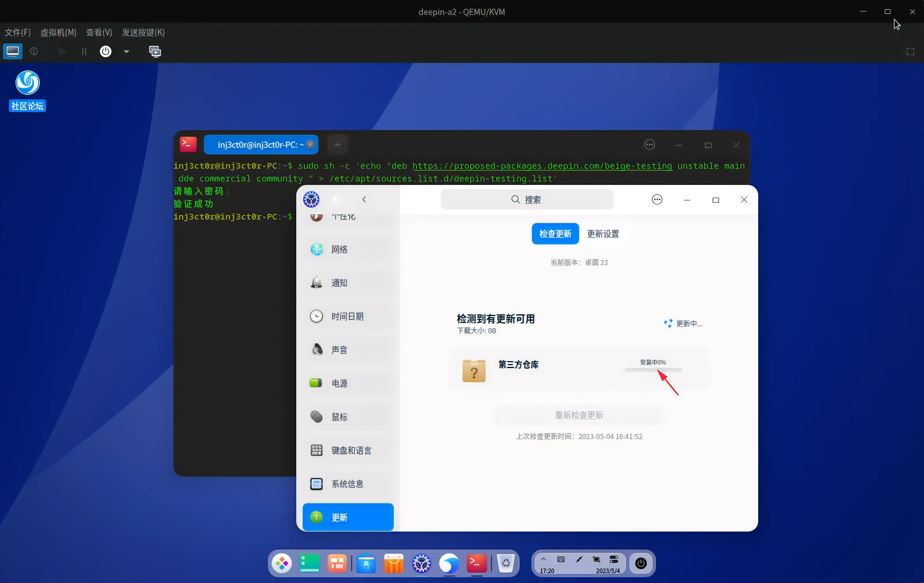Screen dimensions: 924x583
Task: Click the 重新检查更新 button
Action: (x=579, y=414)
